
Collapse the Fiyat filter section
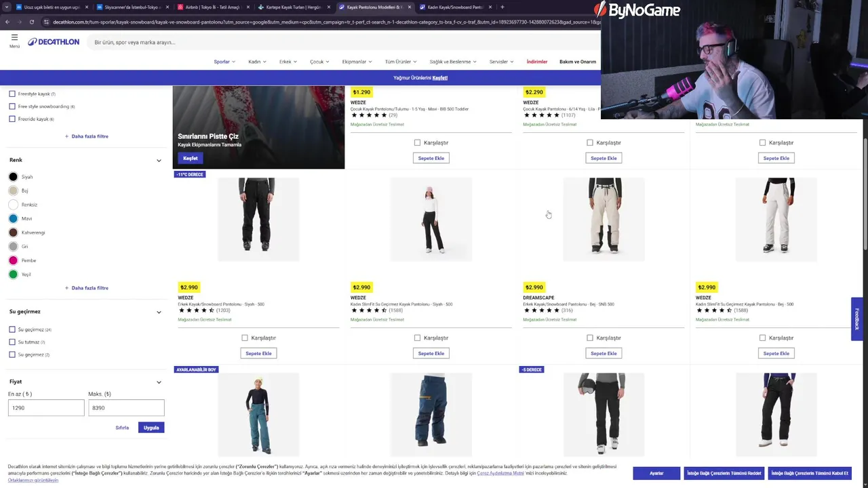click(159, 382)
